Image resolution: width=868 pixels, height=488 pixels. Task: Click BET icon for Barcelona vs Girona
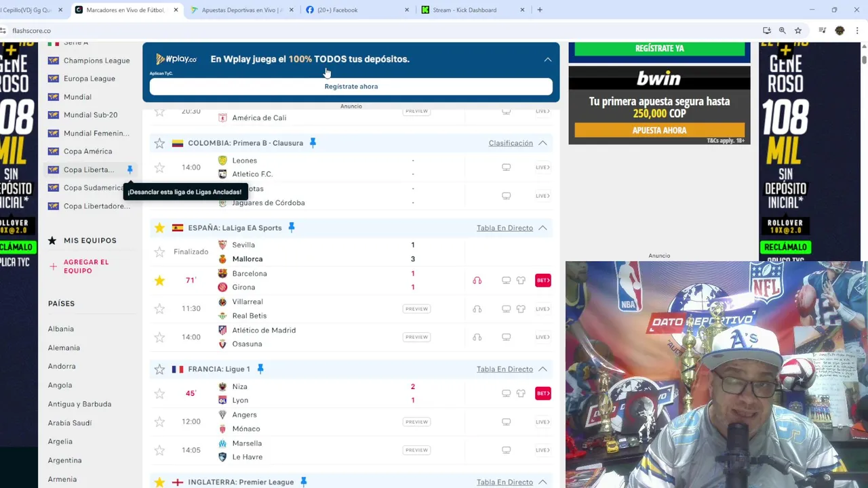543,281
